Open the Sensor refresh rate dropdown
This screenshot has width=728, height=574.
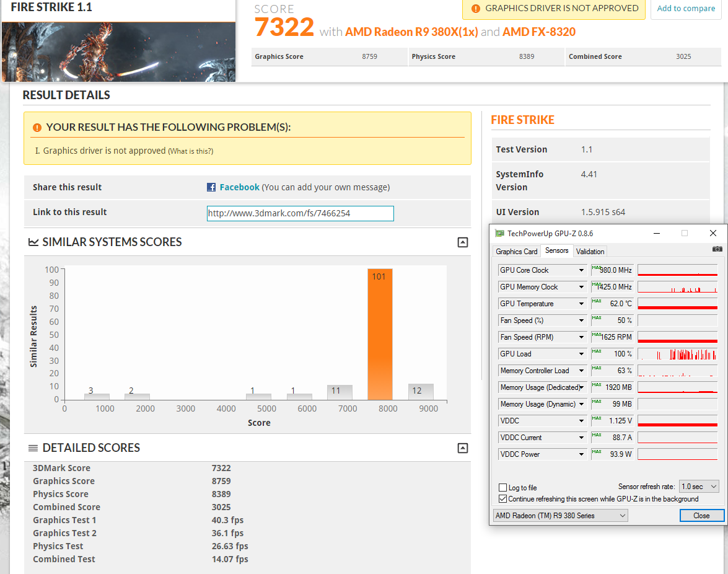(699, 487)
